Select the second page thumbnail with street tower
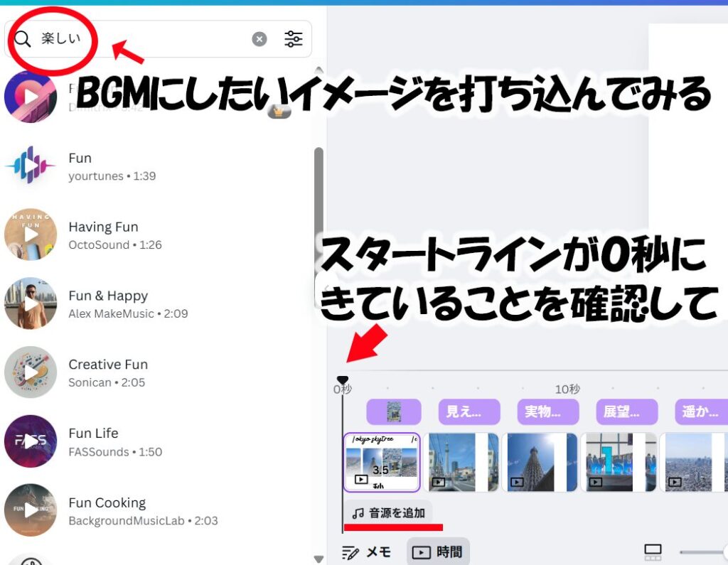 coord(461,463)
